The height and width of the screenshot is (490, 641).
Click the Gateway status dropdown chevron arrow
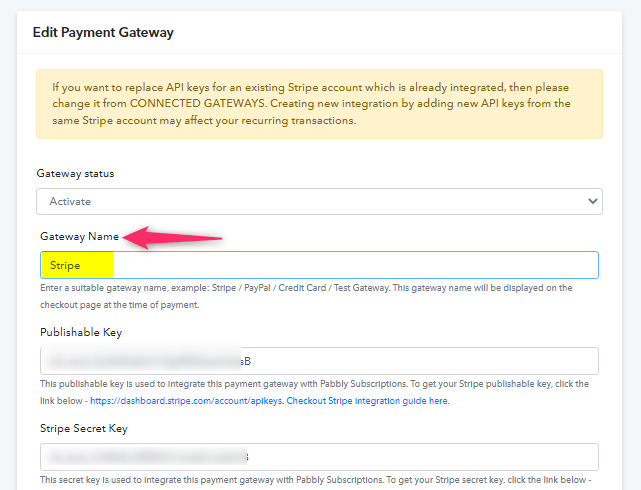click(592, 201)
